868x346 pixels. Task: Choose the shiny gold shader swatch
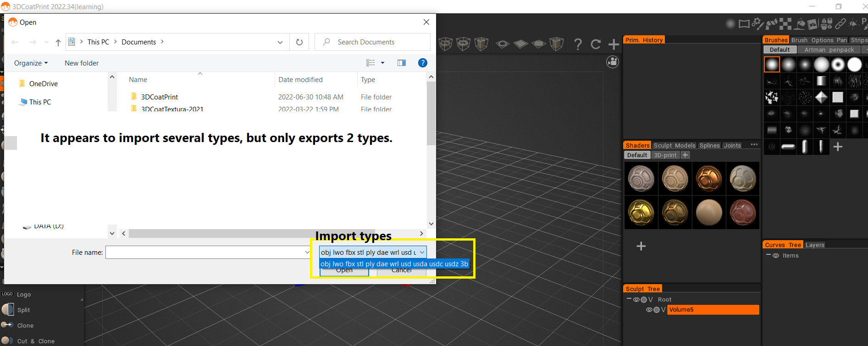[x=641, y=212]
